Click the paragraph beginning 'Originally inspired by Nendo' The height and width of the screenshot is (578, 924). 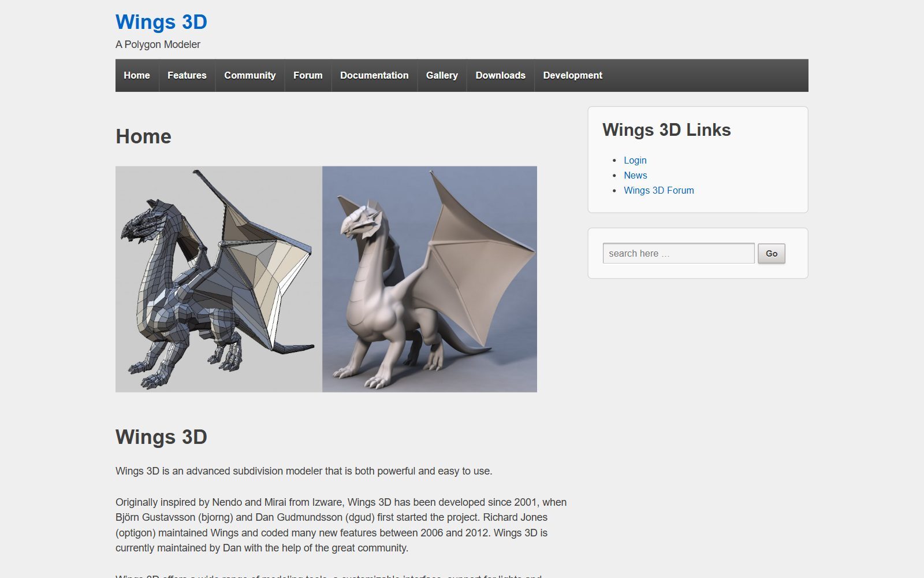click(x=341, y=525)
